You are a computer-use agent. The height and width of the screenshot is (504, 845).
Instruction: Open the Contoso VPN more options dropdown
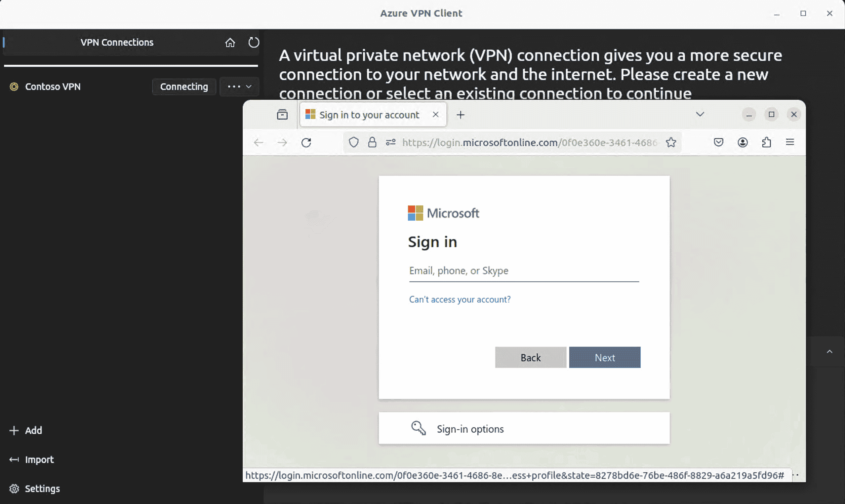(239, 87)
